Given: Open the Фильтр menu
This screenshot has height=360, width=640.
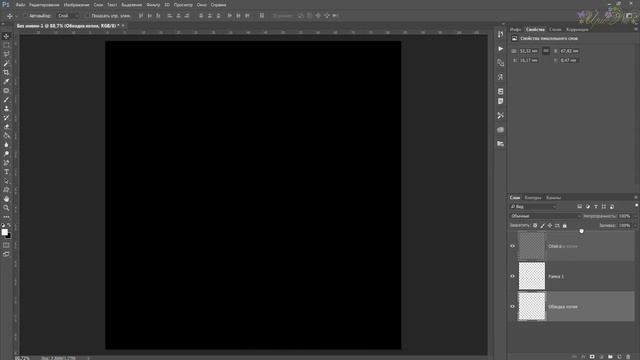Looking at the screenshot, I should (153, 5).
